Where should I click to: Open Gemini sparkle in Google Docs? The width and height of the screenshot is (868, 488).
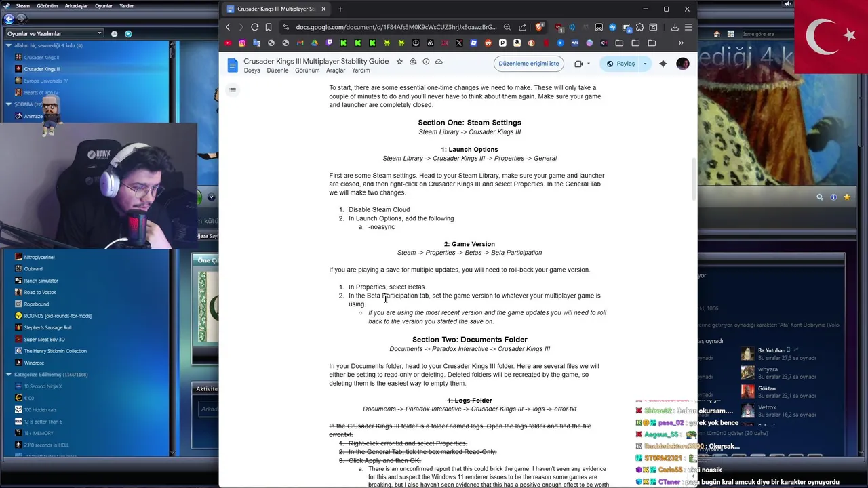tap(663, 64)
